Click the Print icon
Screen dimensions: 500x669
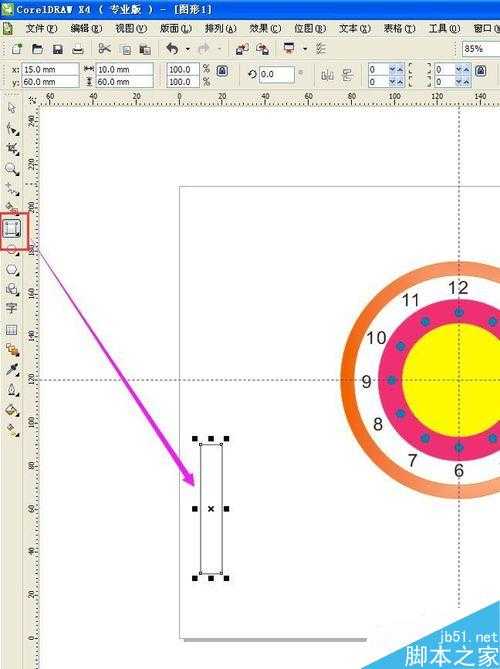pyautogui.click(x=78, y=49)
